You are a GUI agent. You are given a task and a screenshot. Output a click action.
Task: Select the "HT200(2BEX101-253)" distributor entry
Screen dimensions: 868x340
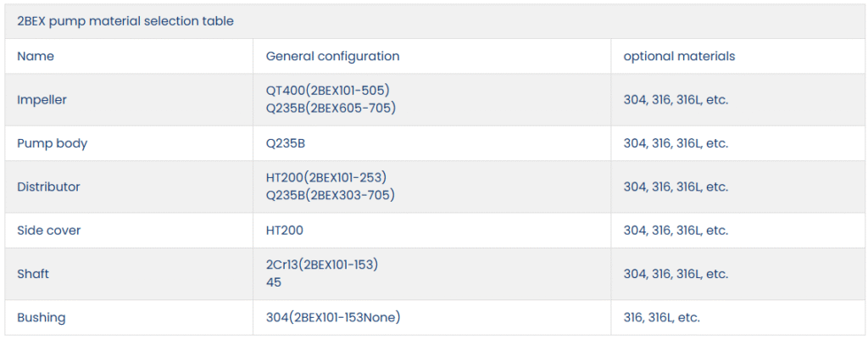pyautogui.click(x=325, y=177)
